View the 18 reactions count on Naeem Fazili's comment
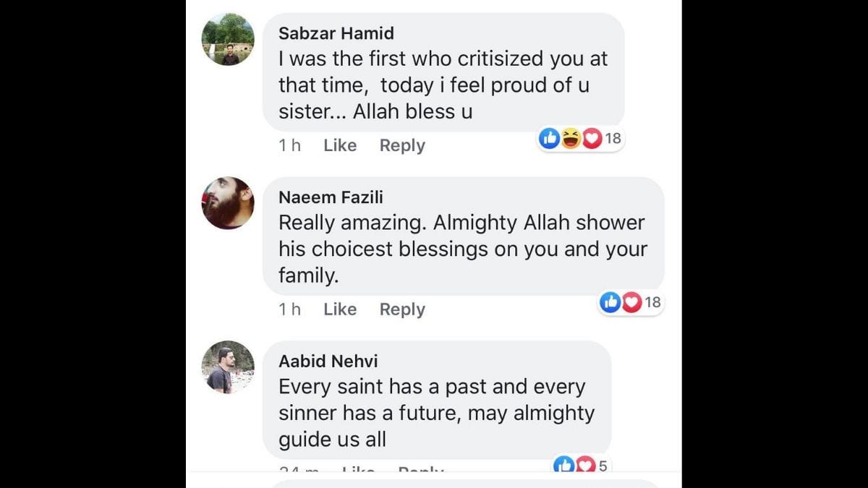 653,302
